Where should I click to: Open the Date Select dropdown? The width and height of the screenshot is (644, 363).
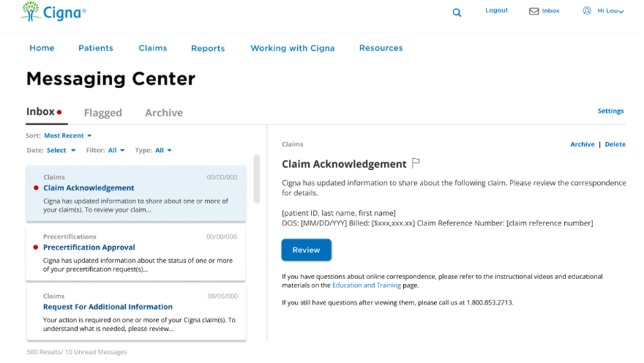pos(60,151)
